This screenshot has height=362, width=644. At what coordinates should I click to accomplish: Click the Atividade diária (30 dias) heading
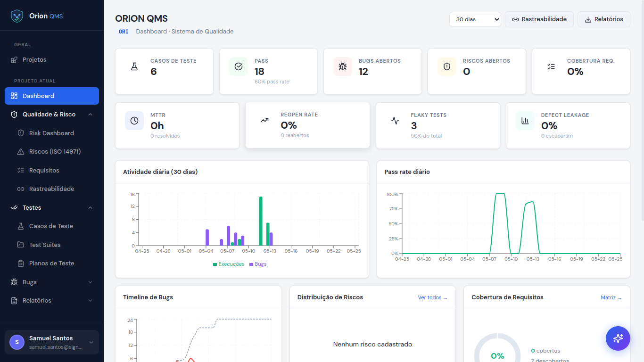click(160, 172)
